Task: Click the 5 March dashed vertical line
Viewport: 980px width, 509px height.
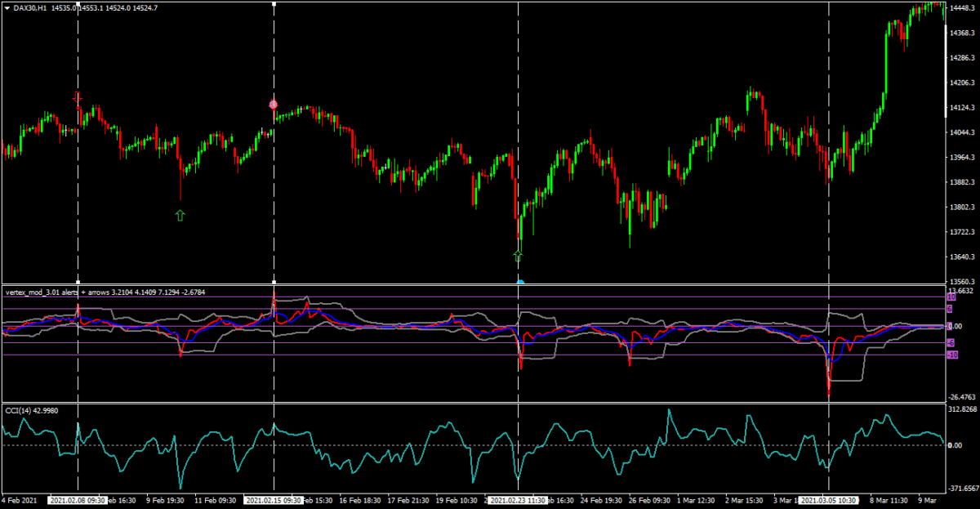Action: tap(829, 204)
